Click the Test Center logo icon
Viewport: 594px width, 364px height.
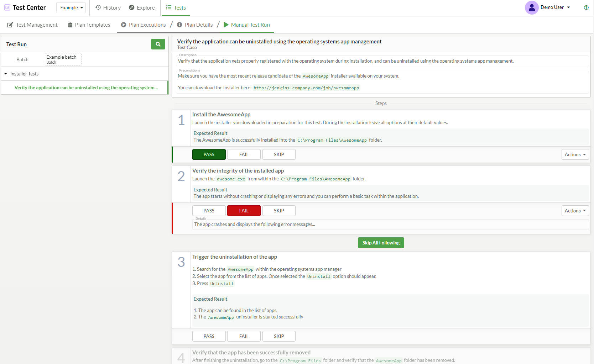[7, 7]
